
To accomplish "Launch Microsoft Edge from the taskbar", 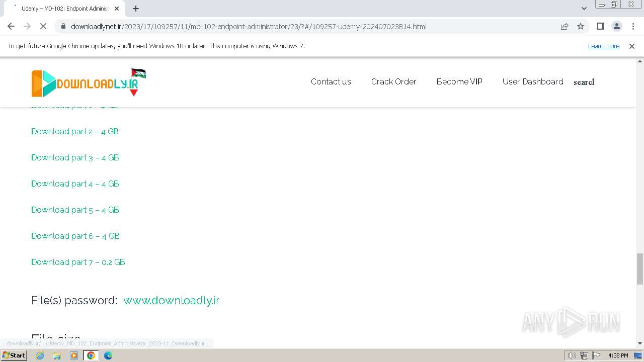I will click(108, 355).
